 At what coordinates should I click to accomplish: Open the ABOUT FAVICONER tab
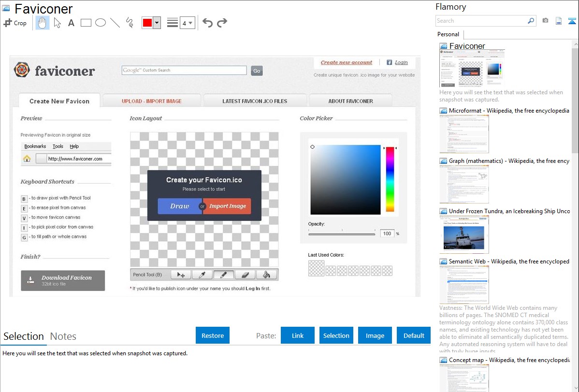tap(350, 101)
